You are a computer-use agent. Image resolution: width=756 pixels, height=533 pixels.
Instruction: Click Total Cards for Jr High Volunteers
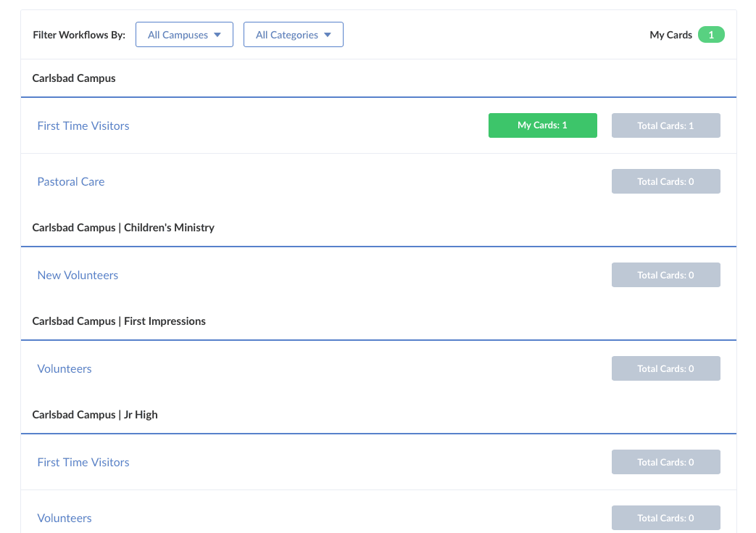click(665, 518)
